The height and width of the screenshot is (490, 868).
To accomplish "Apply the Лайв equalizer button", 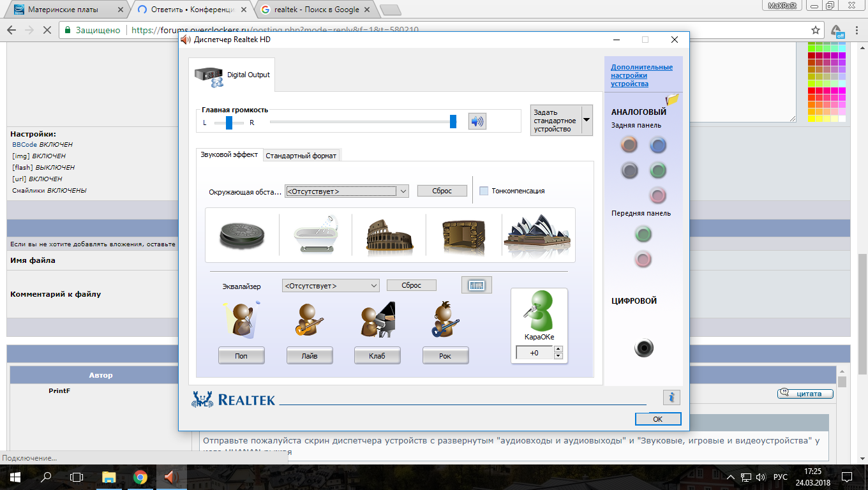I will click(310, 355).
